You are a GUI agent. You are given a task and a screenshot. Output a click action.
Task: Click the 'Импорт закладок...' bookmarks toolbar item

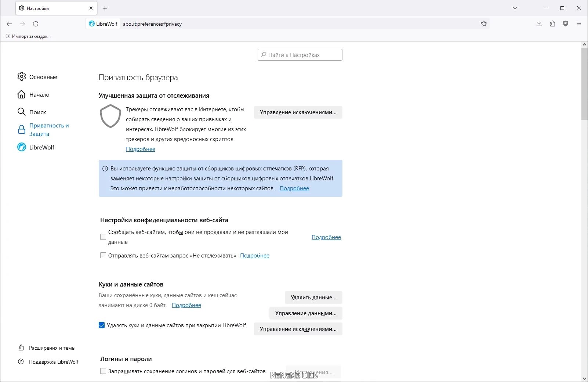click(x=28, y=36)
